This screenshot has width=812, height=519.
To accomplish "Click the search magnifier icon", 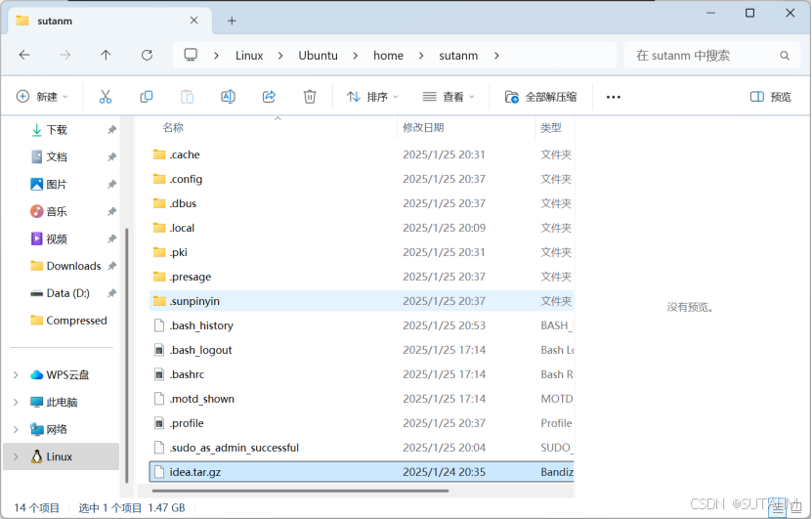I will [x=785, y=56].
